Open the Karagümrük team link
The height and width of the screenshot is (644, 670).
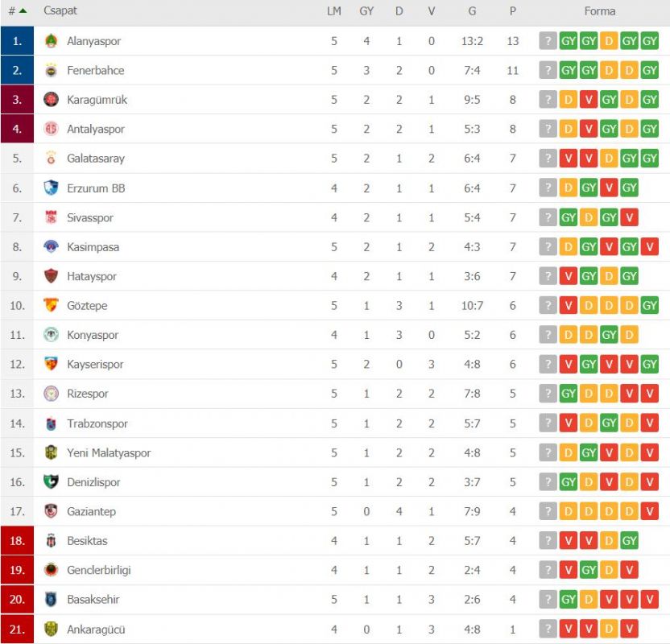97,100
